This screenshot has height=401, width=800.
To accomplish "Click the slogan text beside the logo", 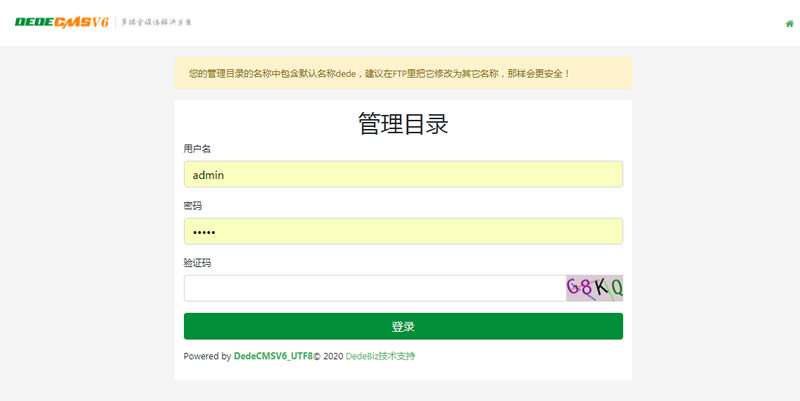I will [x=157, y=22].
